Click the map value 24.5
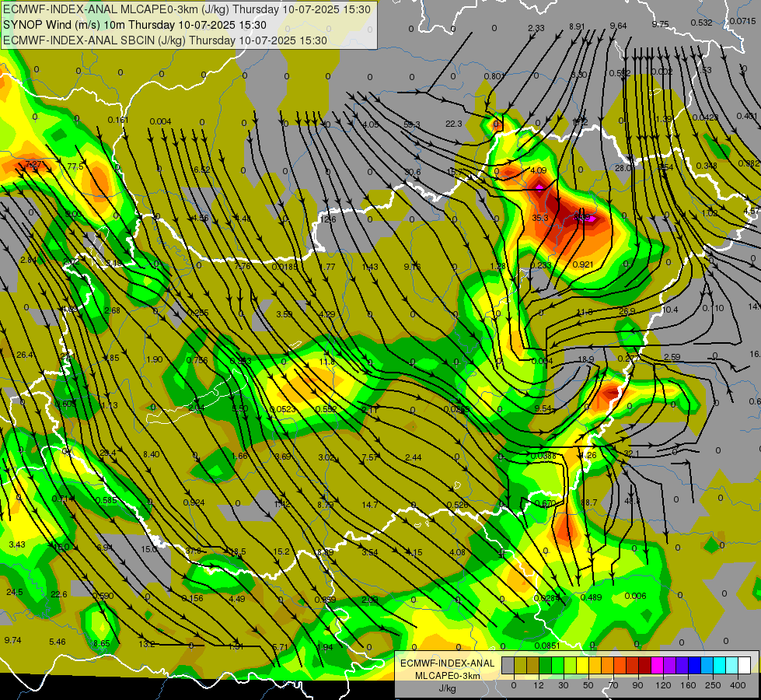761x700 pixels. click(x=15, y=592)
